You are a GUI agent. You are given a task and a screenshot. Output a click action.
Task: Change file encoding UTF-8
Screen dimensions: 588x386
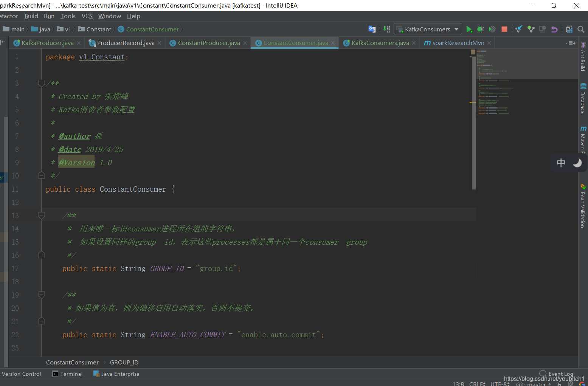pyautogui.click(x=500, y=384)
